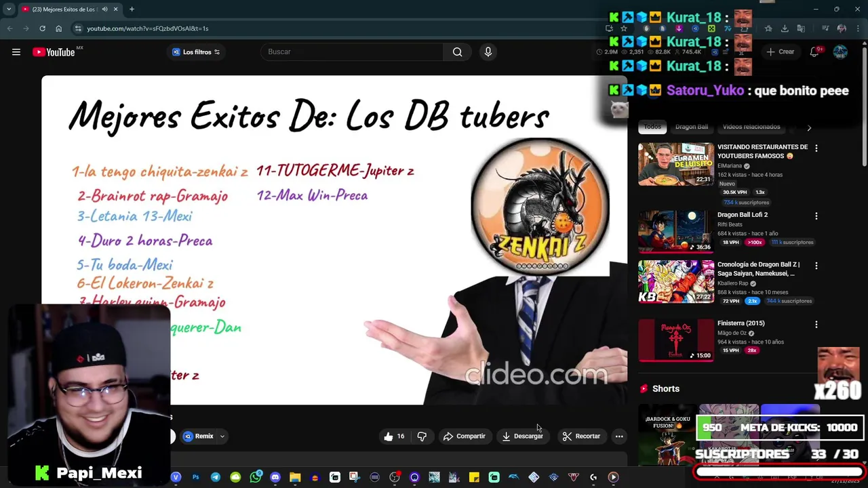Screen dimensions: 868x488
Task: Open the Los filtros extension button
Action: point(196,52)
